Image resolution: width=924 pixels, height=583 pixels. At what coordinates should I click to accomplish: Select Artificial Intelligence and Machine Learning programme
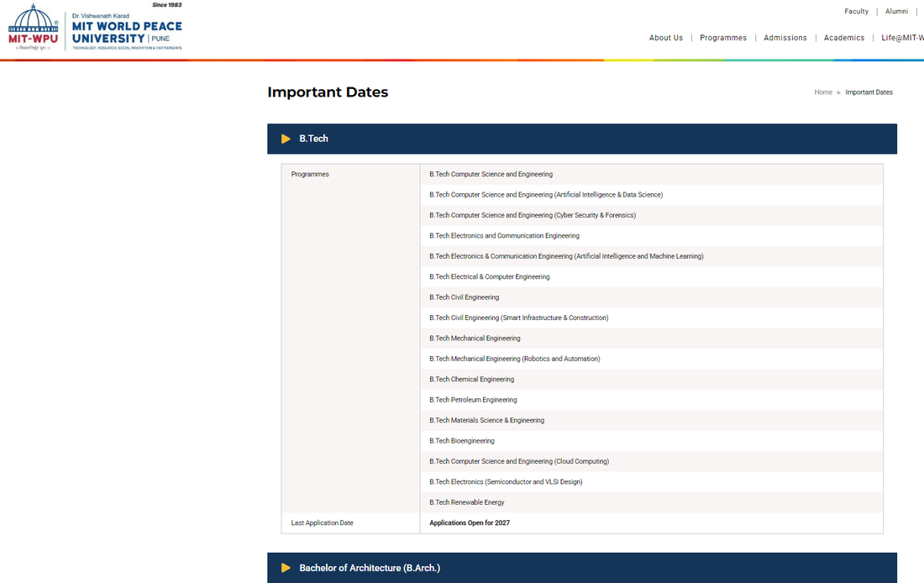pos(652,256)
